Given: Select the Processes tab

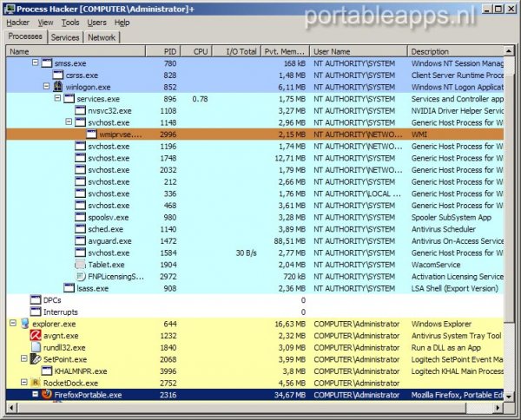Looking at the screenshot, I should point(25,36).
